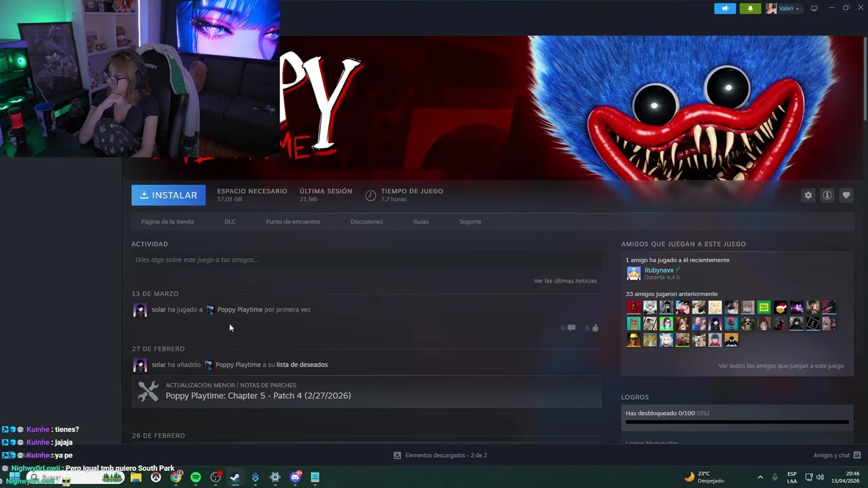
Task: Toggle thumbs-up on solar's activity post
Action: (x=595, y=328)
